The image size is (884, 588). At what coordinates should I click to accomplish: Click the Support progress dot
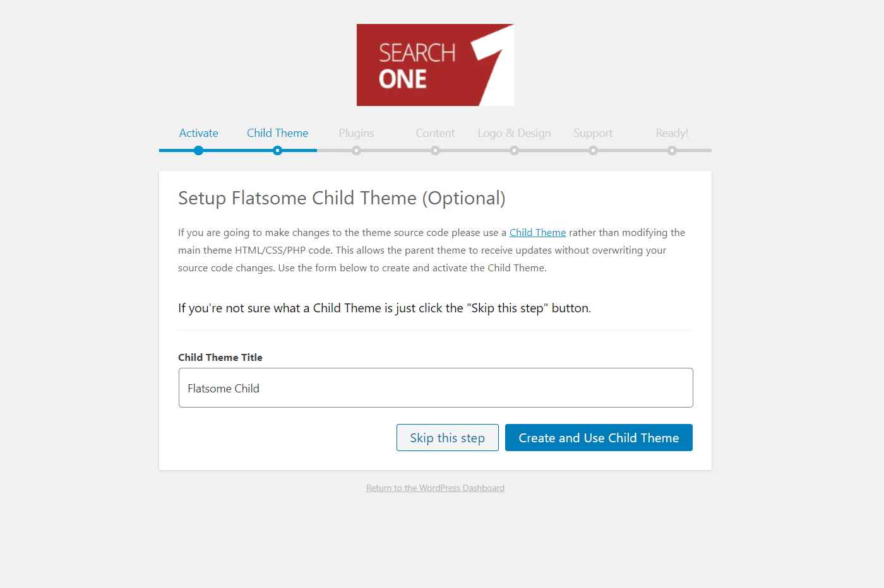point(593,150)
